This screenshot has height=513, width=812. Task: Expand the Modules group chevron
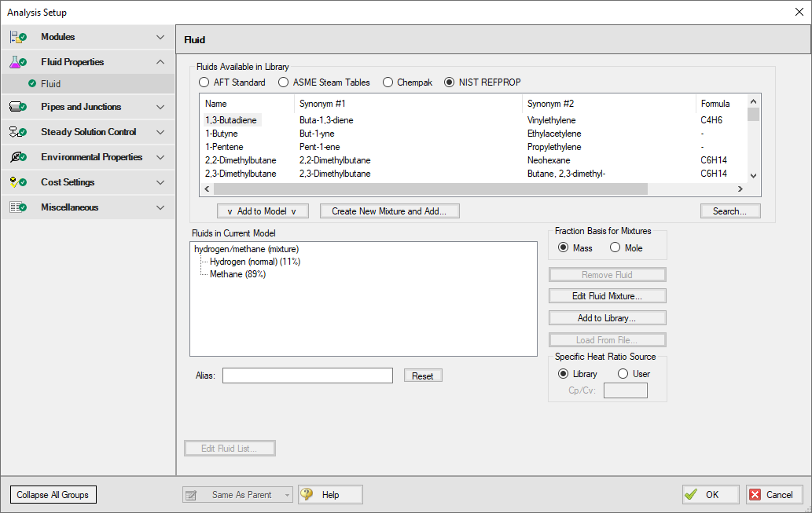pyautogui.click(x=160, y=37)
